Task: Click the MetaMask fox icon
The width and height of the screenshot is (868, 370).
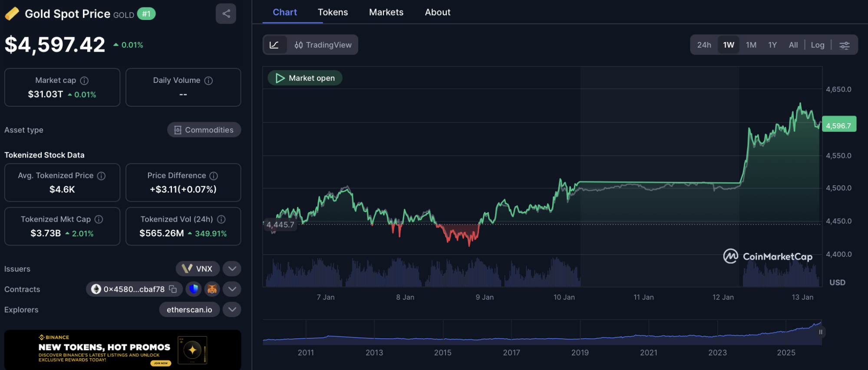Action: (212, 289)
